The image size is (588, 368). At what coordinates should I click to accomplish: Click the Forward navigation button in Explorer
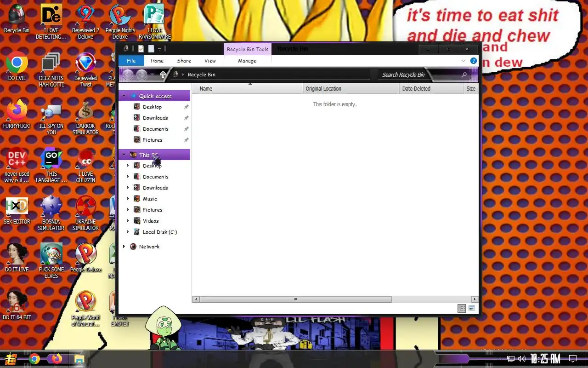click(x=142, y=75)
